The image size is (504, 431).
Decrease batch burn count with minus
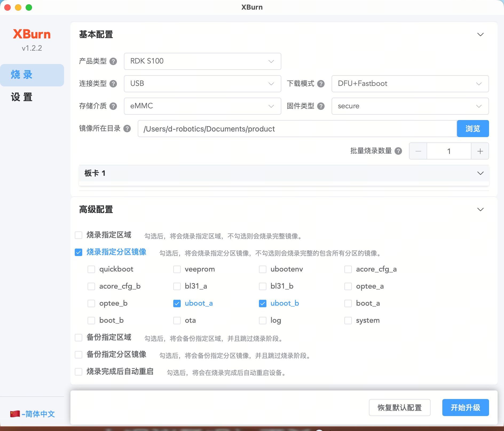[x=418, y=151]
